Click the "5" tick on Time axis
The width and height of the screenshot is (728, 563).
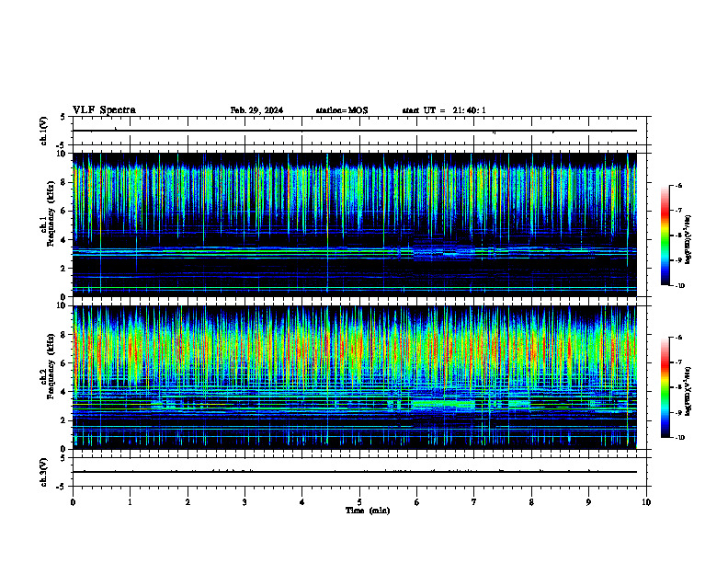pyautogui.click(x=359, y=502)
